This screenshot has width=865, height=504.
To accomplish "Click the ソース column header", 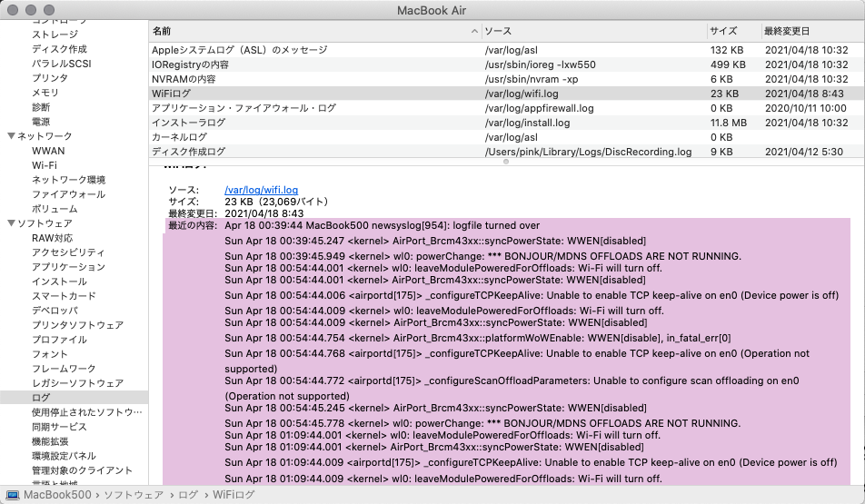I will [591, 31].
